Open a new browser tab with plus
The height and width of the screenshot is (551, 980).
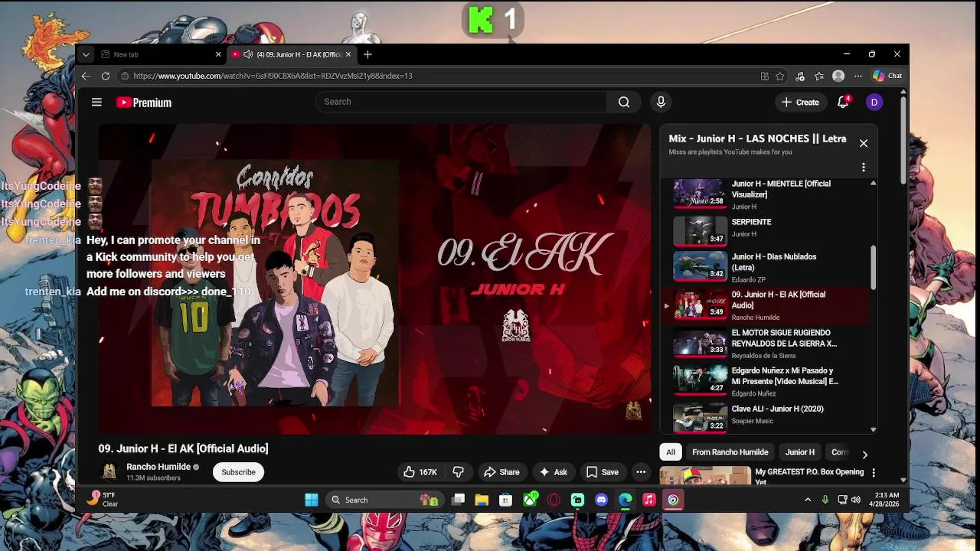coord(367,54)
